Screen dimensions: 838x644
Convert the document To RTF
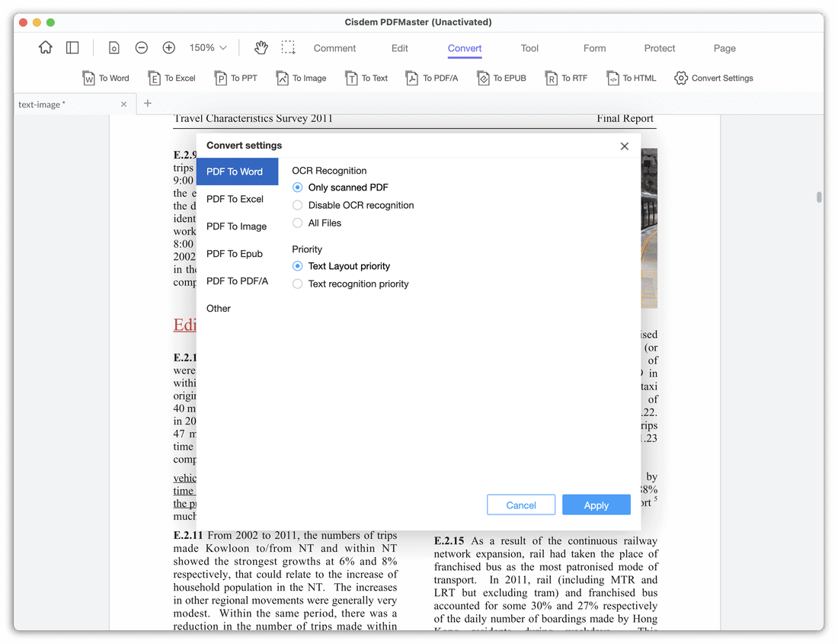566,78
